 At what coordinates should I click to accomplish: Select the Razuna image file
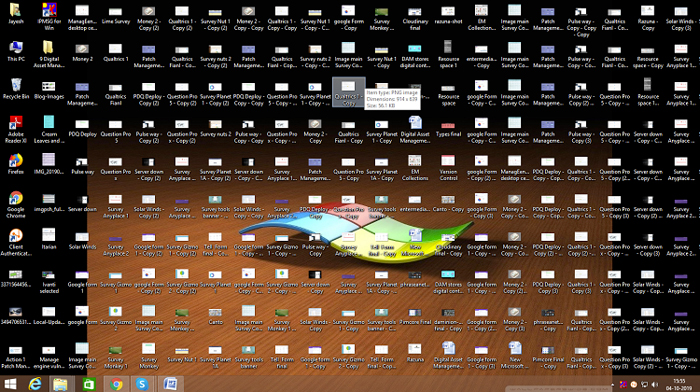coord(415,353)
